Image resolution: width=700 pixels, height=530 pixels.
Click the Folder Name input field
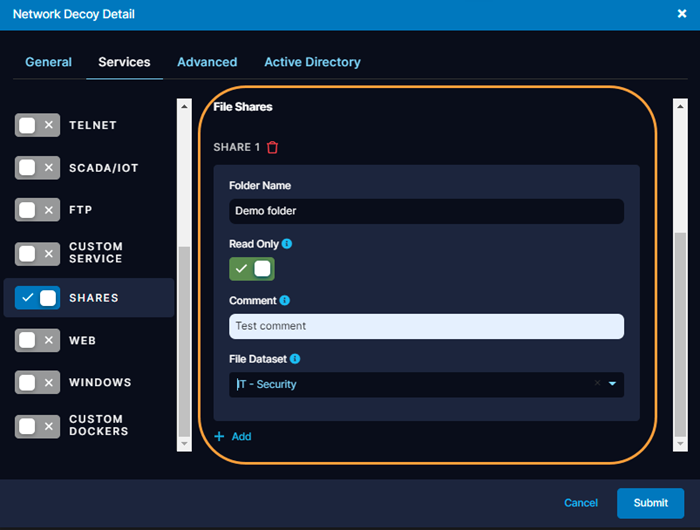coord(426,211)
